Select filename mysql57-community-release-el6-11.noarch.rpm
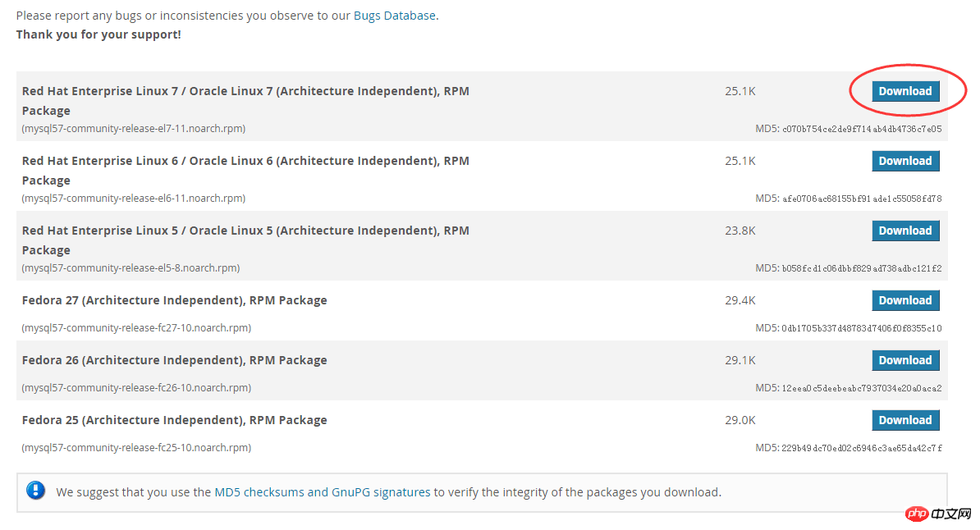This screenshot has width=980, height=530. 134,199
